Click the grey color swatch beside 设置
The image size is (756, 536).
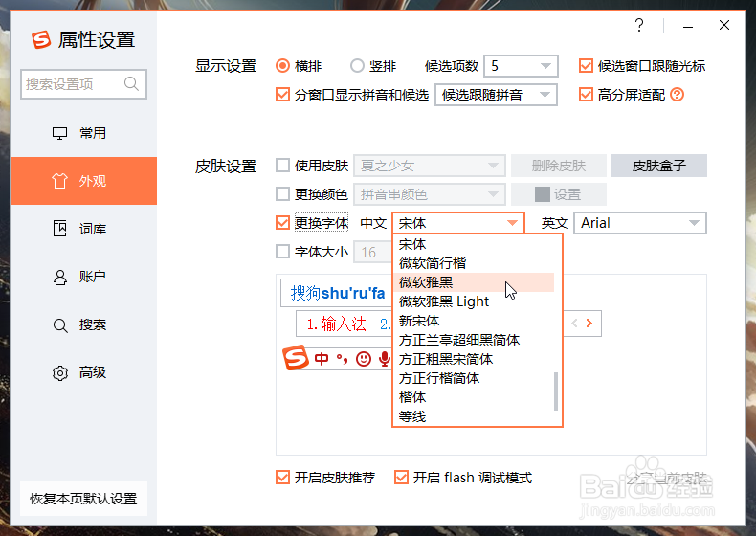click(x=543, y=194)
